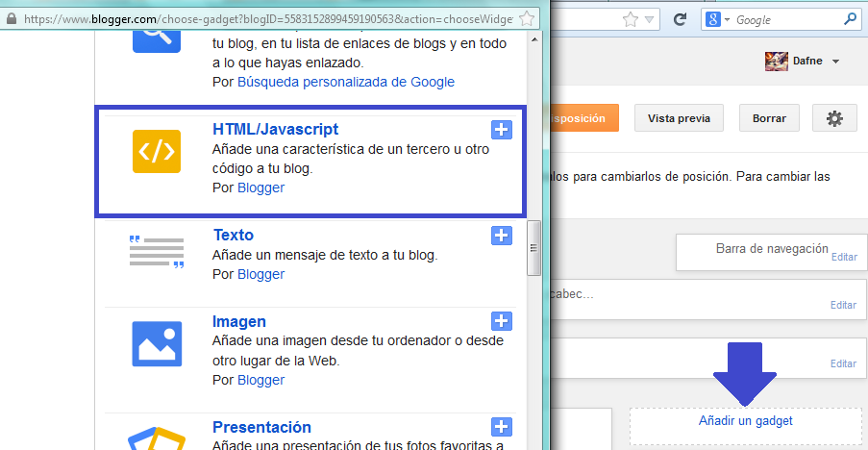Click the Vista previa button
The height and width of the screenshot is (450, 868).
tap(679, 118)
